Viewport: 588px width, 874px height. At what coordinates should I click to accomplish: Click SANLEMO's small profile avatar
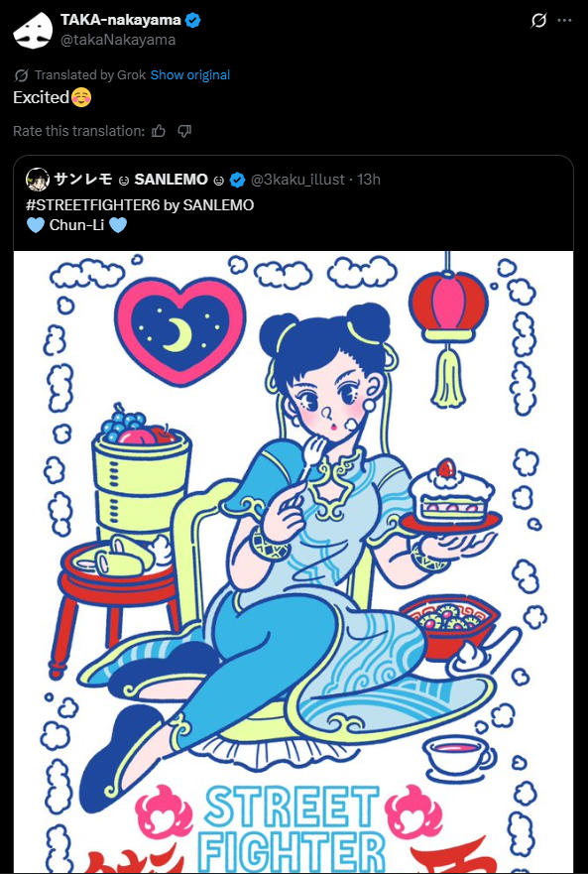tap(38, 179)
